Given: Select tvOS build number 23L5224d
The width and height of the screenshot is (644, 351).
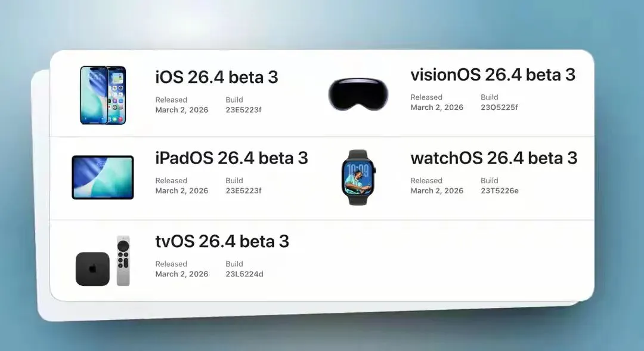Looking at the screenshot, I should pyautogui.click(x=244, y=274).
